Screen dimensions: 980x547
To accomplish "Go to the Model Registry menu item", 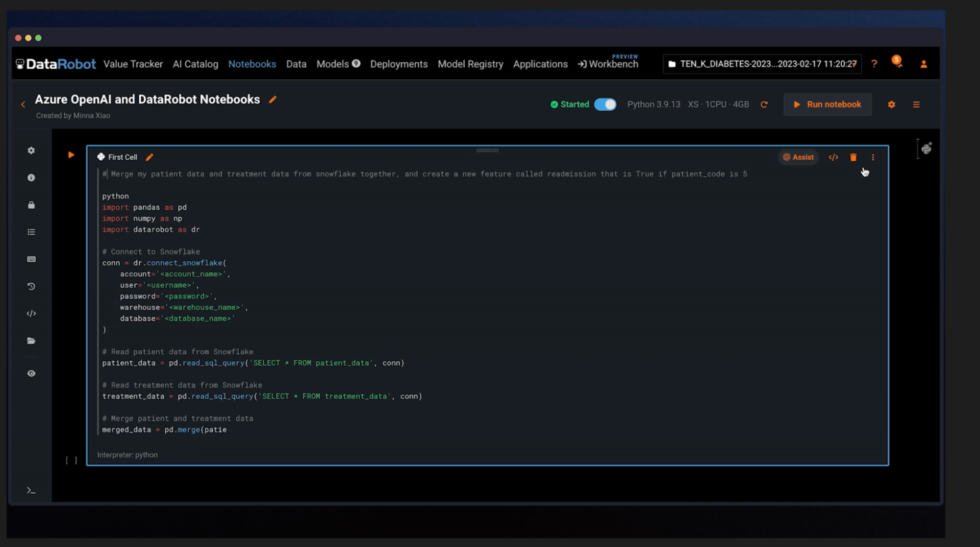I will point(470,64).
